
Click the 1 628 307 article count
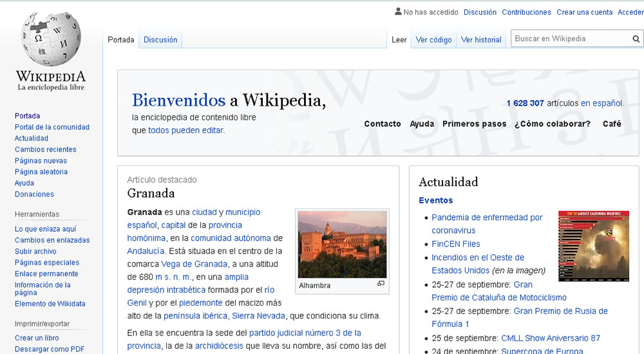(x=526, y=103)
